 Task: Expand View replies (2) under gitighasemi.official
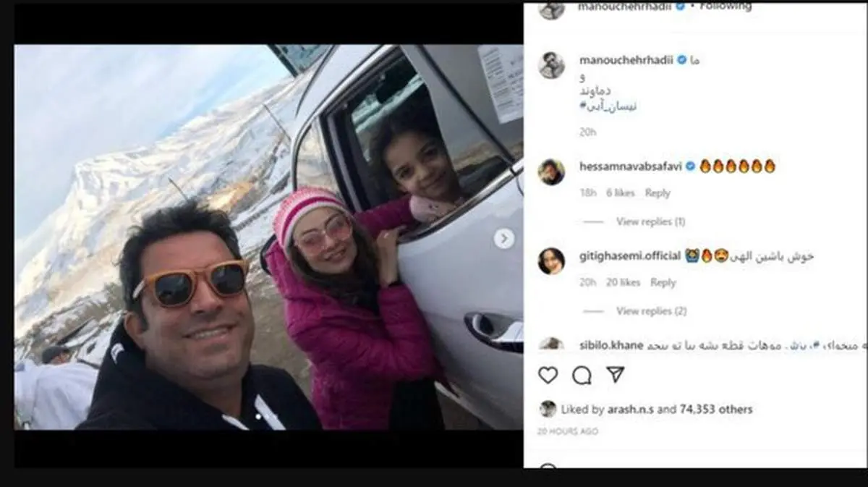(x=651, y=311)
